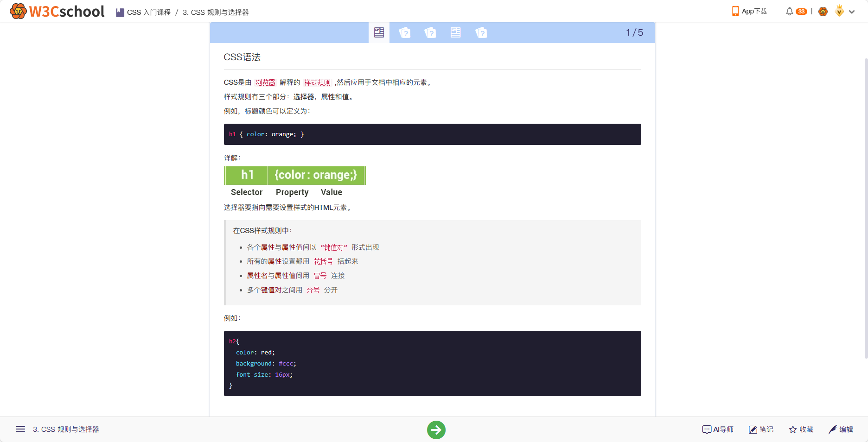This screenshot has height=442, width=868.
Task: Open the fourth step article icon
Action: pyautogui.click(x=456, y=32)
